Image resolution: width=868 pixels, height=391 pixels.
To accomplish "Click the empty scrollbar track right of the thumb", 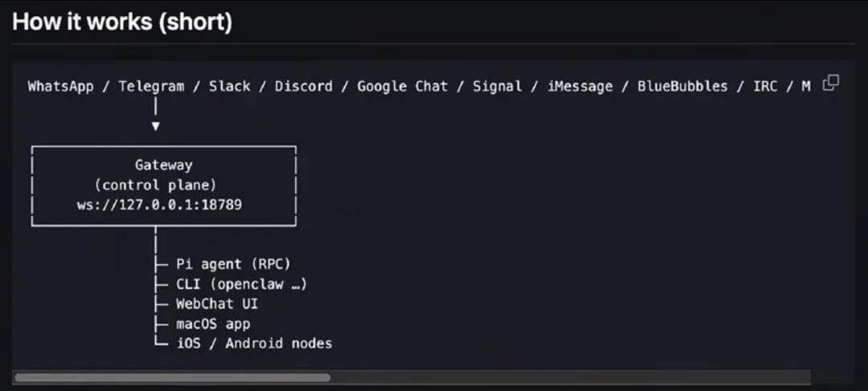I will click(x=563, y=377).
